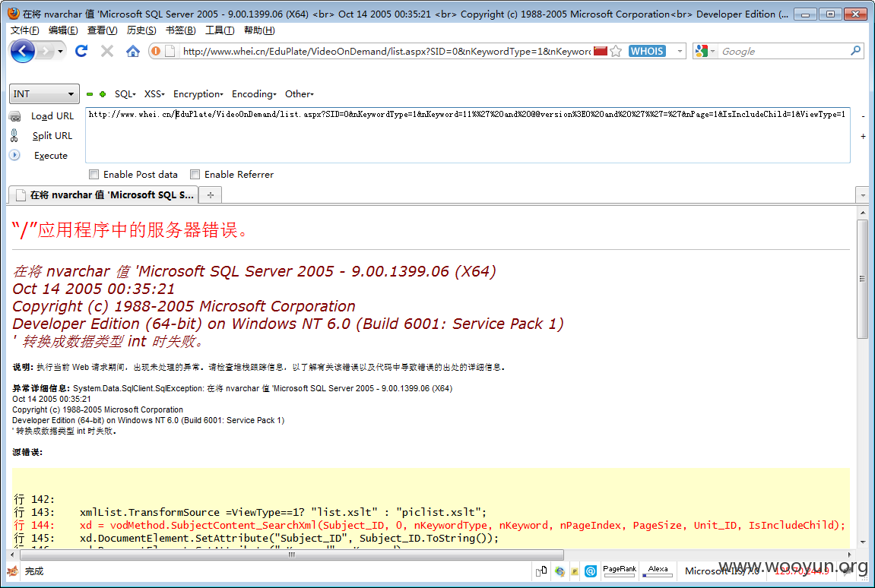Viewport: 875px width, 588px height.
Task: Open the 查看(V) menu
Action: 102,30
